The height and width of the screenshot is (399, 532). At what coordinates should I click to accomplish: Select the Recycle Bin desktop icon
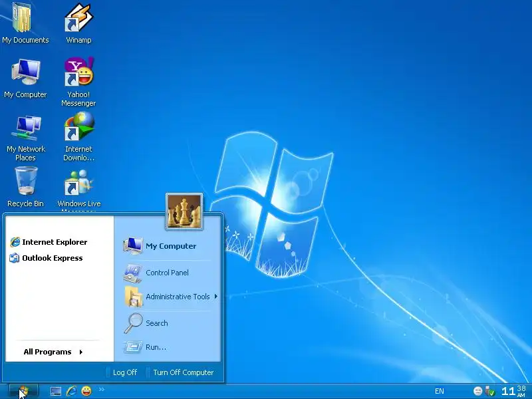tap(25, 188)
